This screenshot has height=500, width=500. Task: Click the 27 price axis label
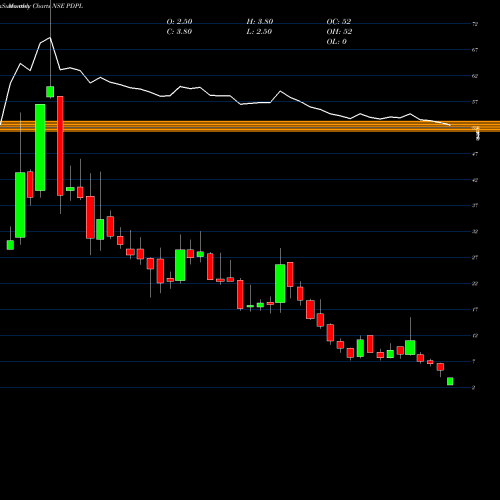475,257
